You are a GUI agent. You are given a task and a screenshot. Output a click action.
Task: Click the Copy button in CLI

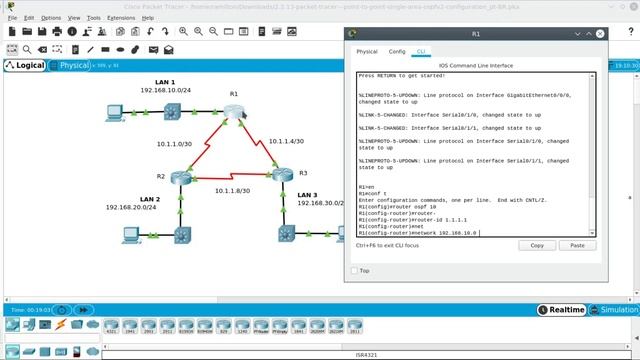tap(537, 245)
